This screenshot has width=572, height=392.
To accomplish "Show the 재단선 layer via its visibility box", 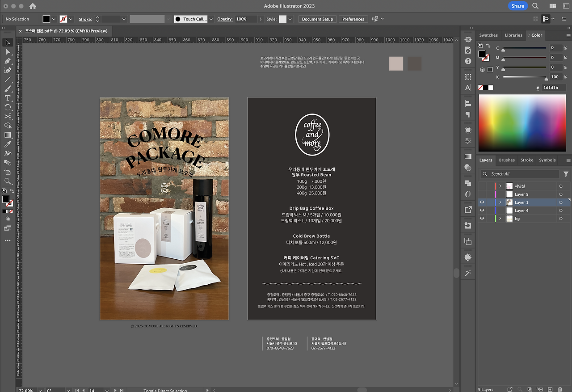I will pos(482,186).
